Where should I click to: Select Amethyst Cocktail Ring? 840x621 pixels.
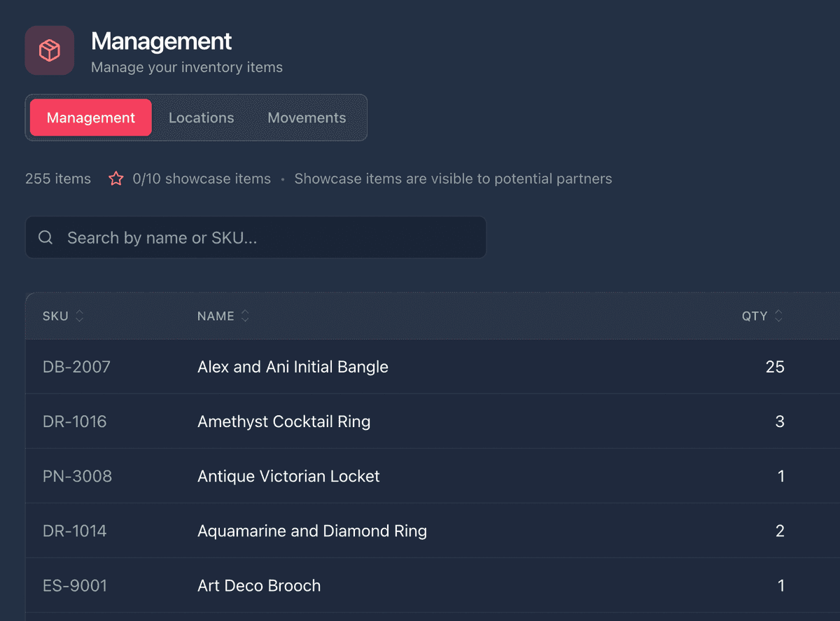(284, 421)
